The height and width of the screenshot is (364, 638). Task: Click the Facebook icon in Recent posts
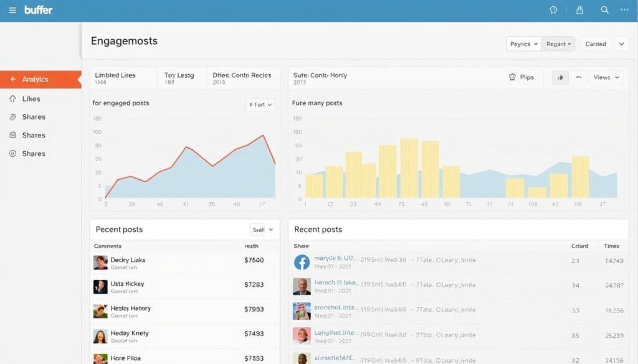click(302, 263)
